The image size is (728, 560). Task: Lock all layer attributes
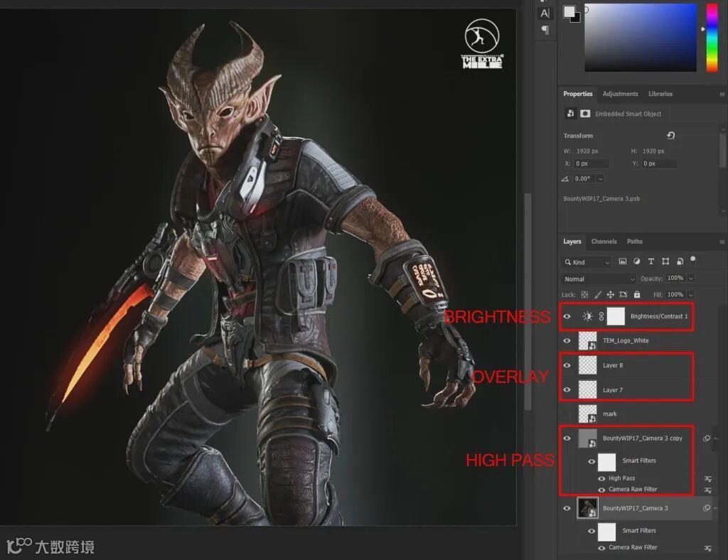tap(637, 295)
